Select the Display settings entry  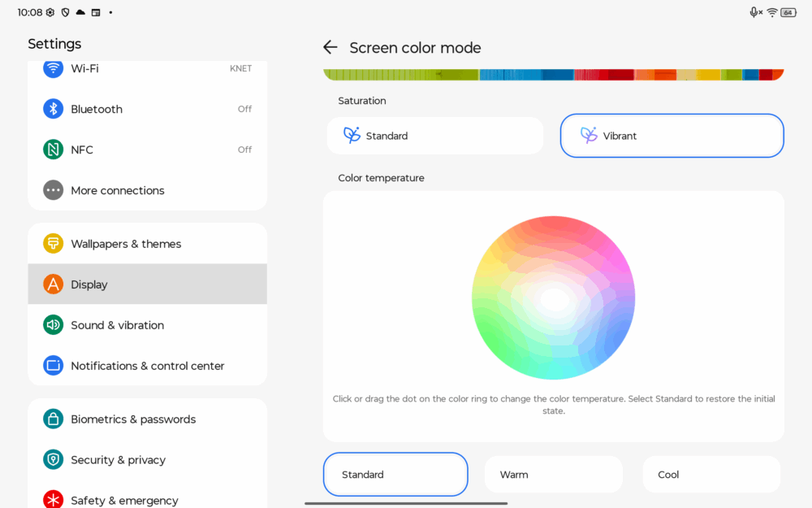pyautogui.click(x=148, y=284)
